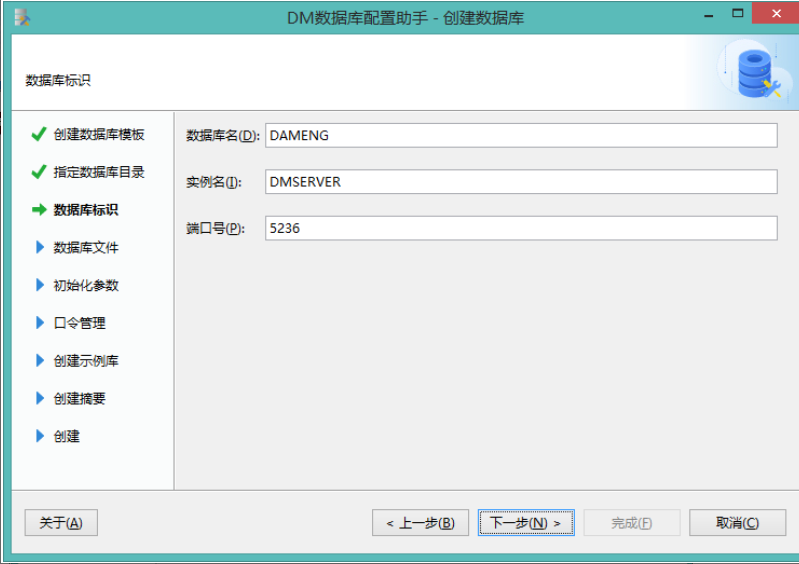The height and width of the screenshot is (564, 799).
Task: Go to next step with 下一步(N)
Action: tap(526, 523)
